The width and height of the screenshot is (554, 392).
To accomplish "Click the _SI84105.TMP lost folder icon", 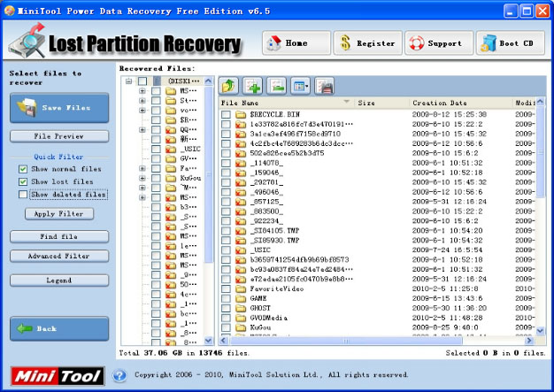I will 241,231.
